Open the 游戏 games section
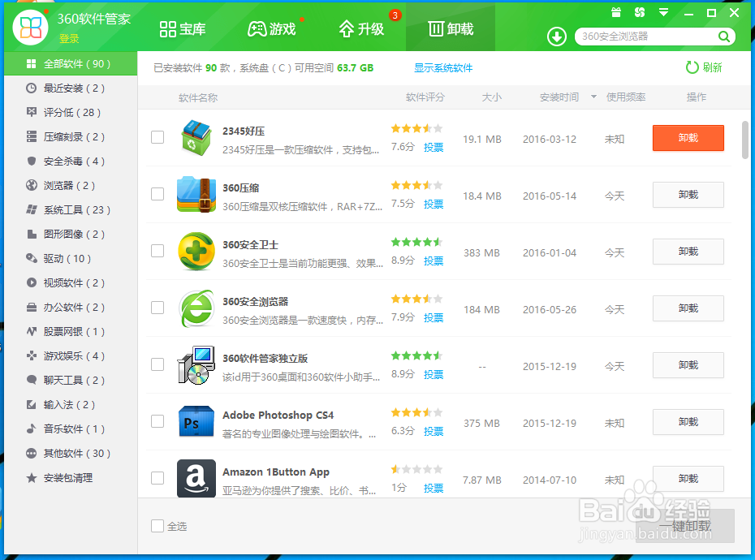755x560 pixels. point(273,27)
